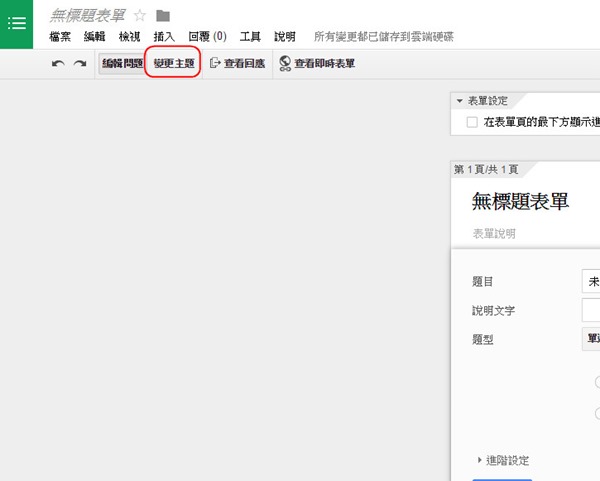600x481 pixels.
Task: Open the Google Forms home list icon
Action: pos(16,23)
